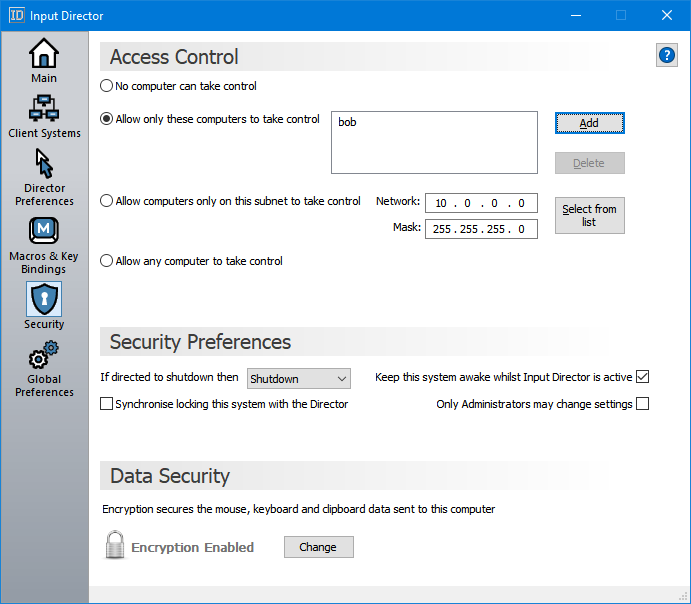Image resolution: width=691 pixels, height=604 pixels.
Task: Open Global Preferences gears icon
Action: (x=44, y=355)
